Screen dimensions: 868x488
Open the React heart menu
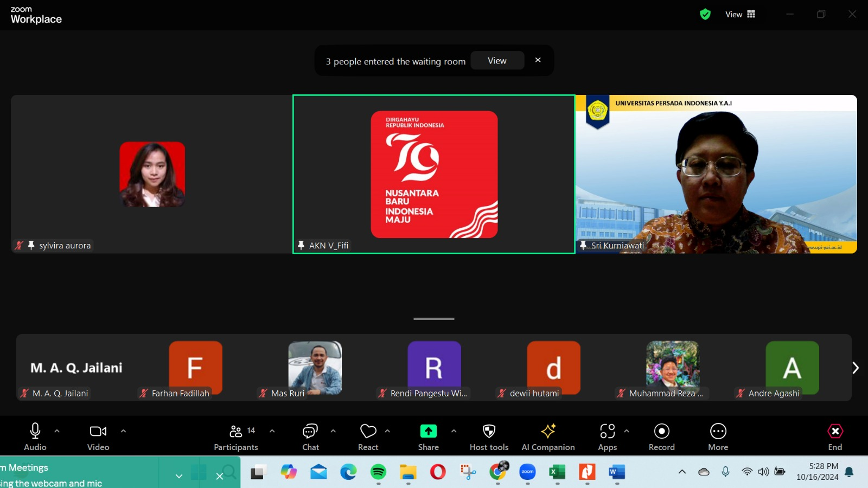point(368,436)
